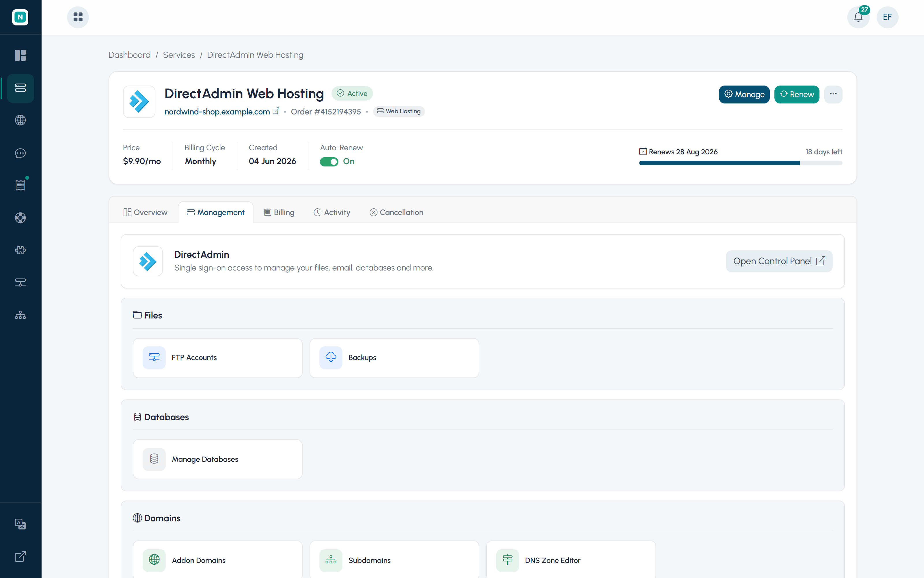The height and width of the screenshot is (578, 924).
Task: Open the Backups card
Action: click(394, 358)
